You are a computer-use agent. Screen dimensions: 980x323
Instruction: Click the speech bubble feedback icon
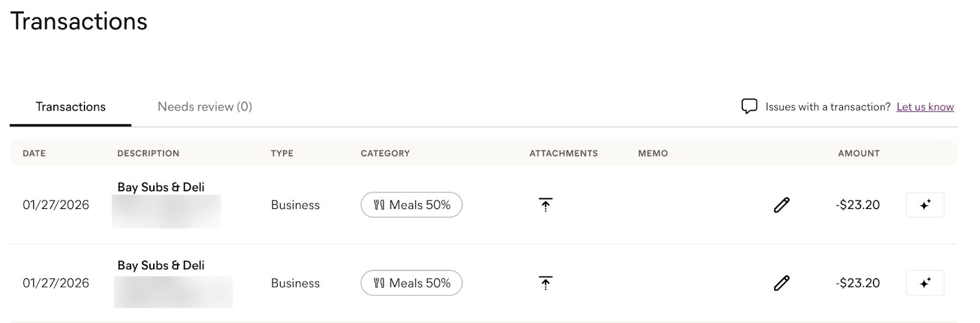(749, 107)
